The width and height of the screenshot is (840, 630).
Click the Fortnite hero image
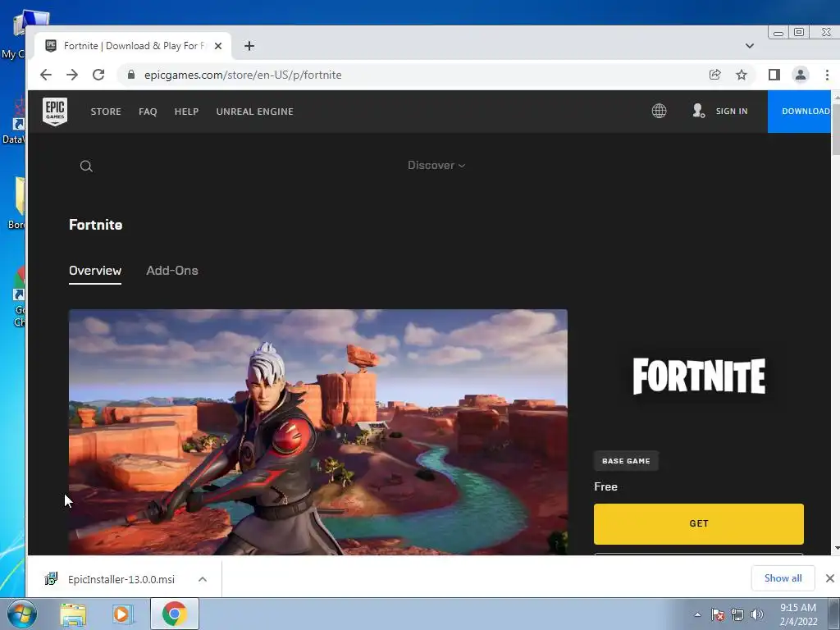coord(318,431)
